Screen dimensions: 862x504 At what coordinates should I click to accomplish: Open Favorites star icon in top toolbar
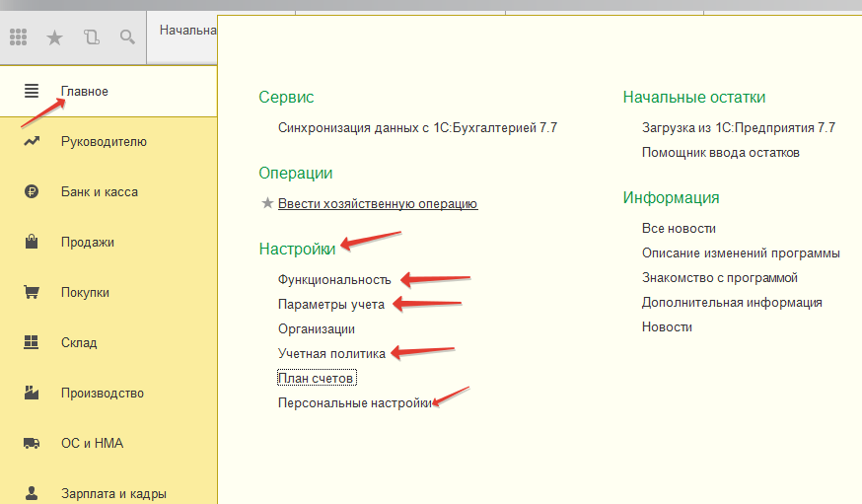click(55, 37)
